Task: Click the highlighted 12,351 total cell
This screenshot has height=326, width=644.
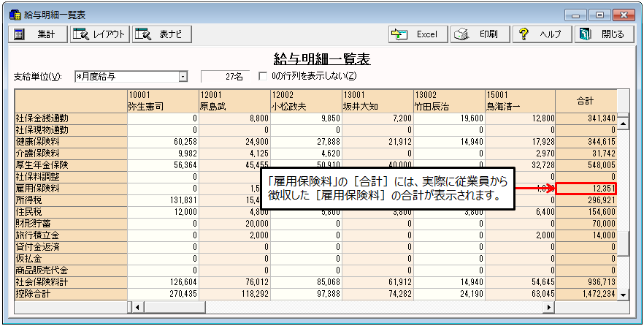Action: 586,189
